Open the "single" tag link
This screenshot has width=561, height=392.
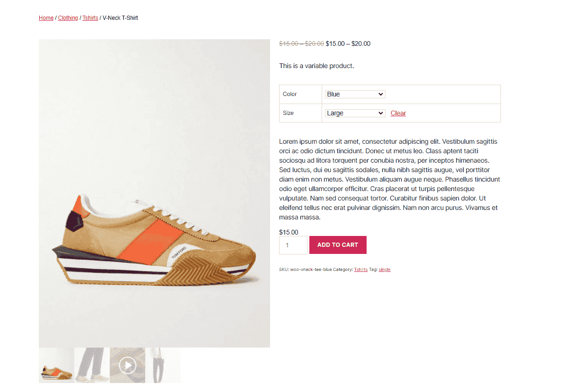click(385, 269)
